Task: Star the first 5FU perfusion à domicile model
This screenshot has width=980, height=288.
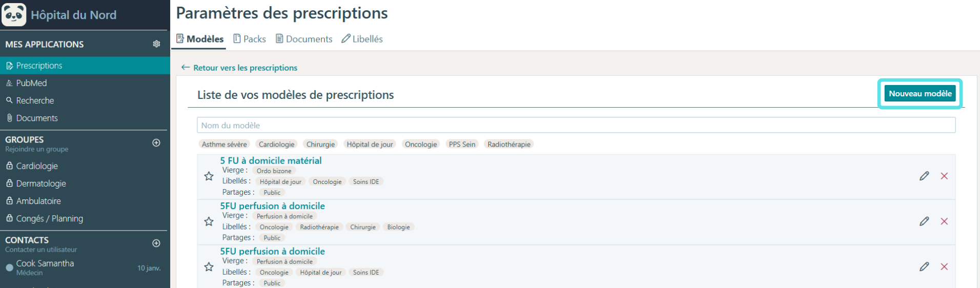Action: tap(209, 221)
